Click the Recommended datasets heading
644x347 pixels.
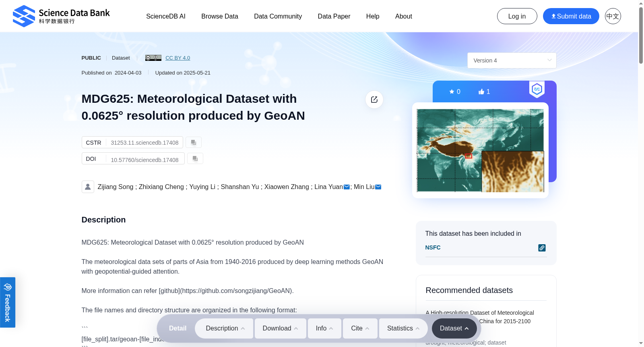coord(469,290)
